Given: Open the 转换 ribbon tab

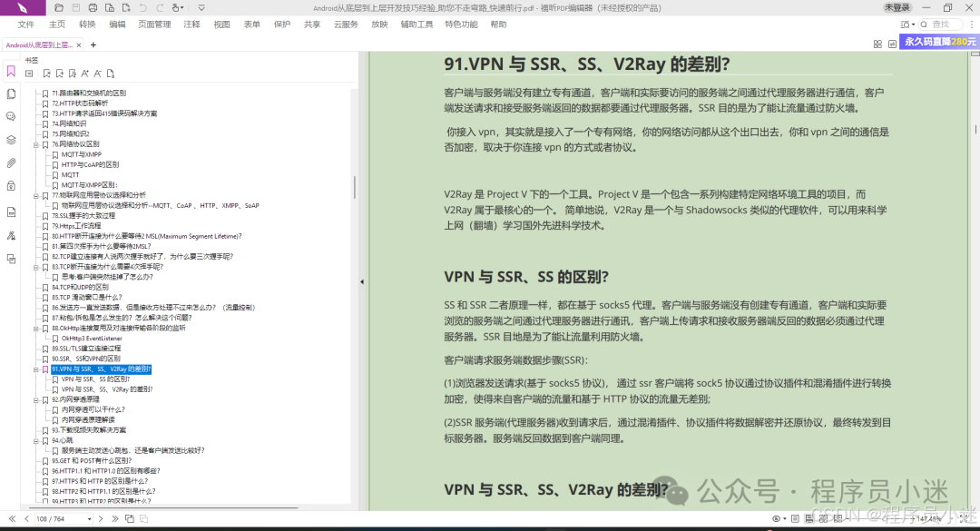Looking at the screenshot, I should pos(87,25).
